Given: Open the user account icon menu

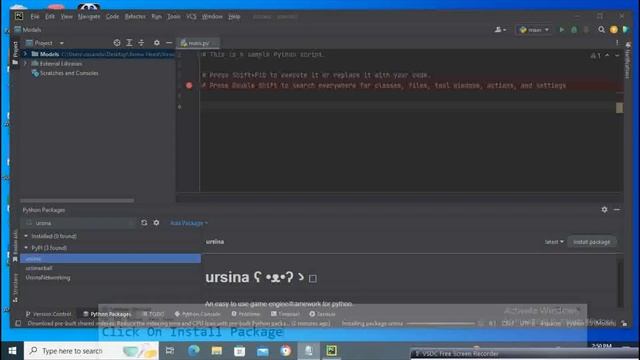Looking at the screenshot, I should click(x=500, y=30).
